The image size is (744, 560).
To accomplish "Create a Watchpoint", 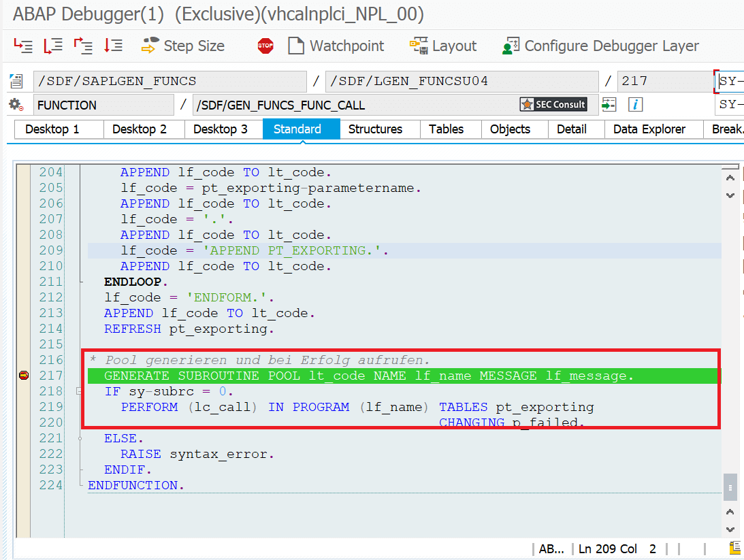I will [x=336, y=46].
